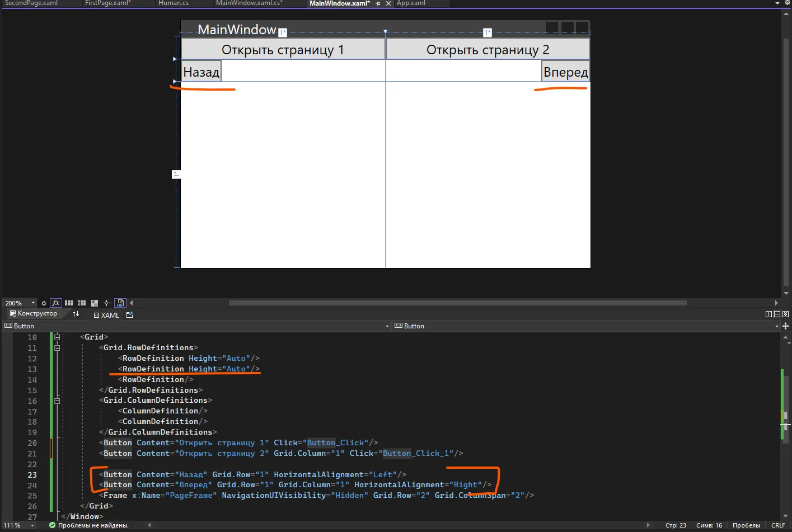Click line number 23 in the gutter
The width and height of the screenshot is (792, 532).
click(32, 474)
